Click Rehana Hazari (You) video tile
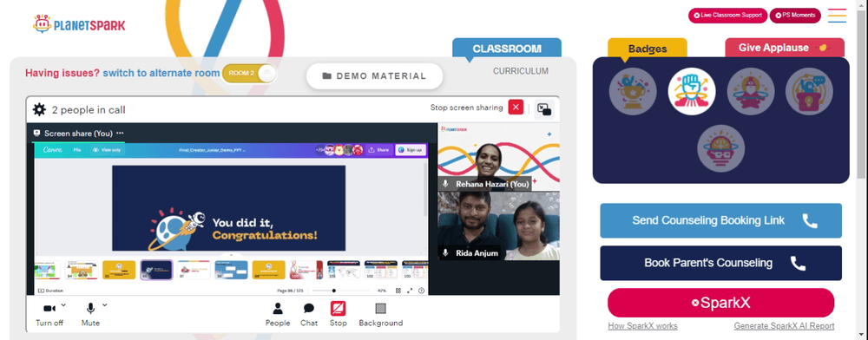The width and height of the screenshot is (868, 340). 499,157
